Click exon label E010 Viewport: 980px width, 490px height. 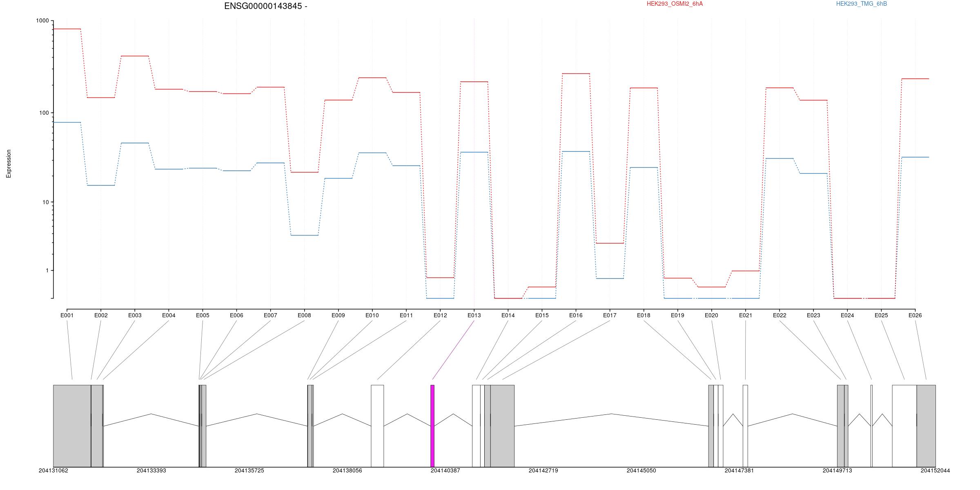coord(372,315)
